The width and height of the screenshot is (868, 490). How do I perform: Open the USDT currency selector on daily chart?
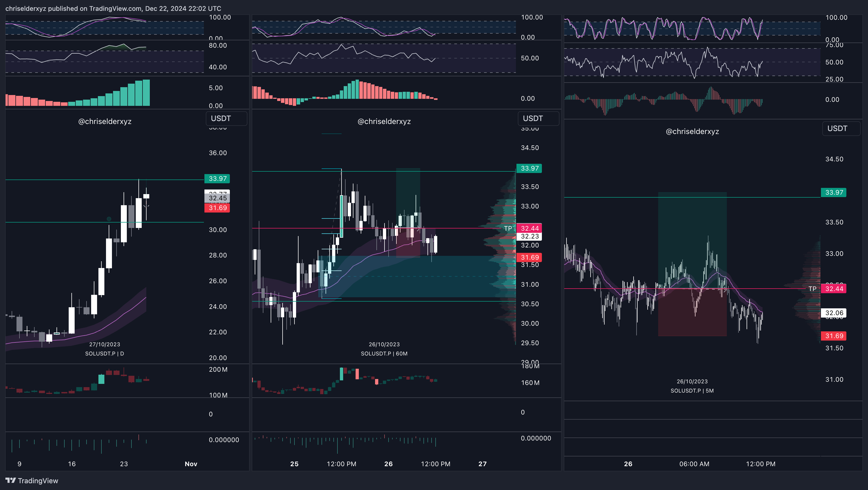[226, 118]
